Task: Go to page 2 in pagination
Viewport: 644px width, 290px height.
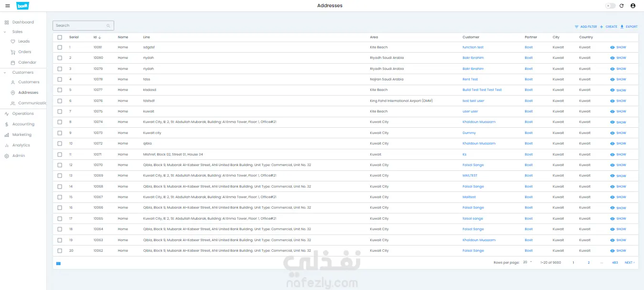Action: (589, 263)
